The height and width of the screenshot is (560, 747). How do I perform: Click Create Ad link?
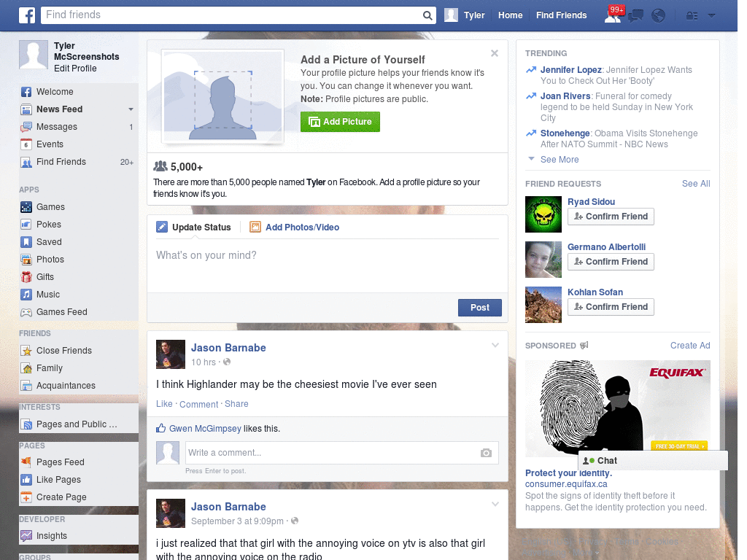[690, 346]
